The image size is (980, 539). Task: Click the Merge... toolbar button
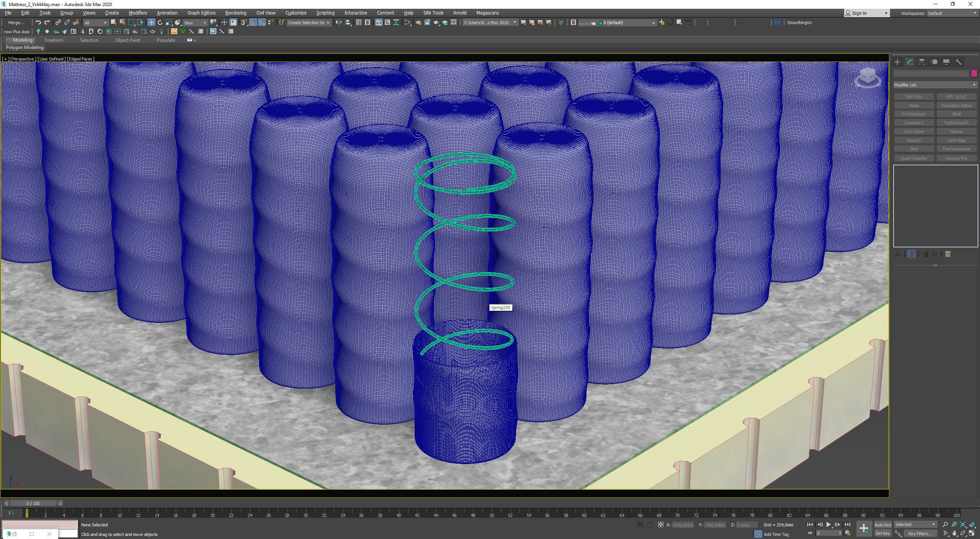[16, 23]
